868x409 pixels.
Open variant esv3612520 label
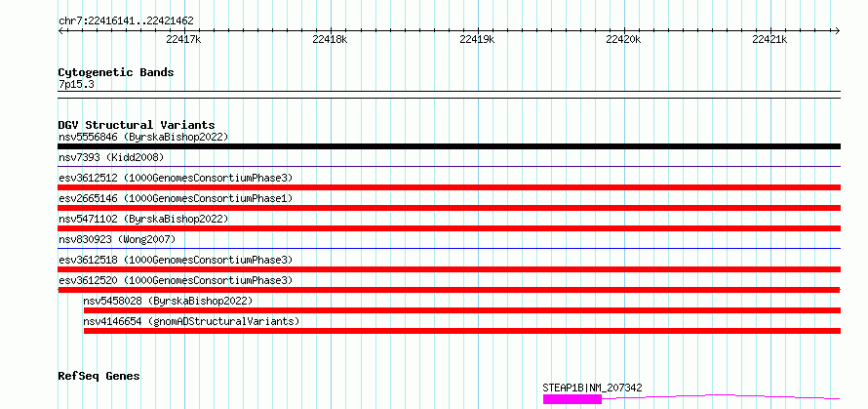[176, 280]
